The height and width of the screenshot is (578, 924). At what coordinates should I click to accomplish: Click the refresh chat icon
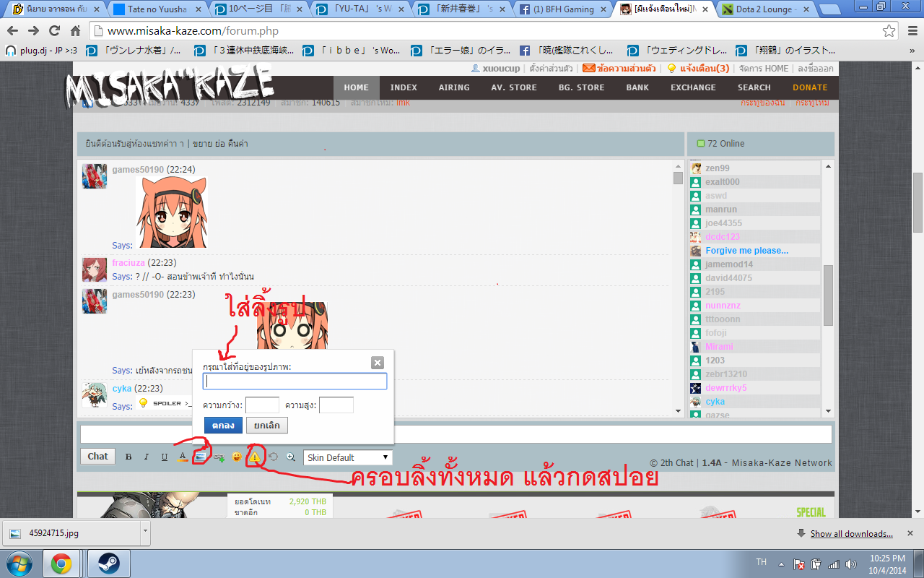point(273,457)
